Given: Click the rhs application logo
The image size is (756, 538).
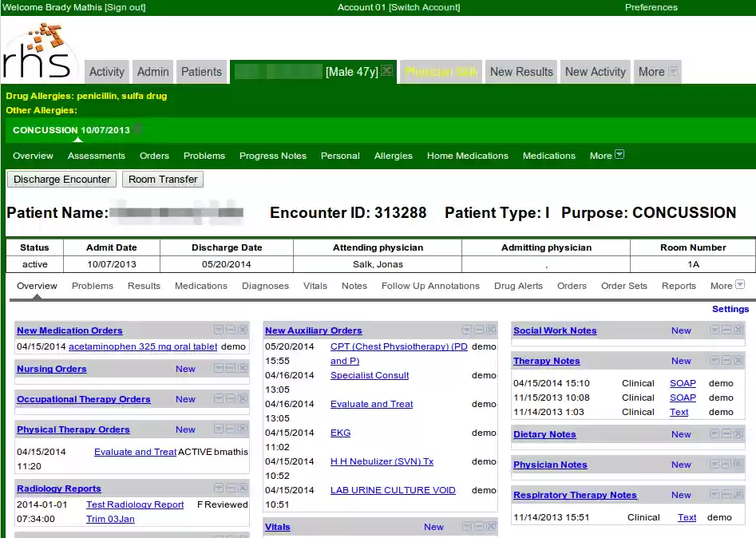Looking at the screenshot, I should [38, 49].
